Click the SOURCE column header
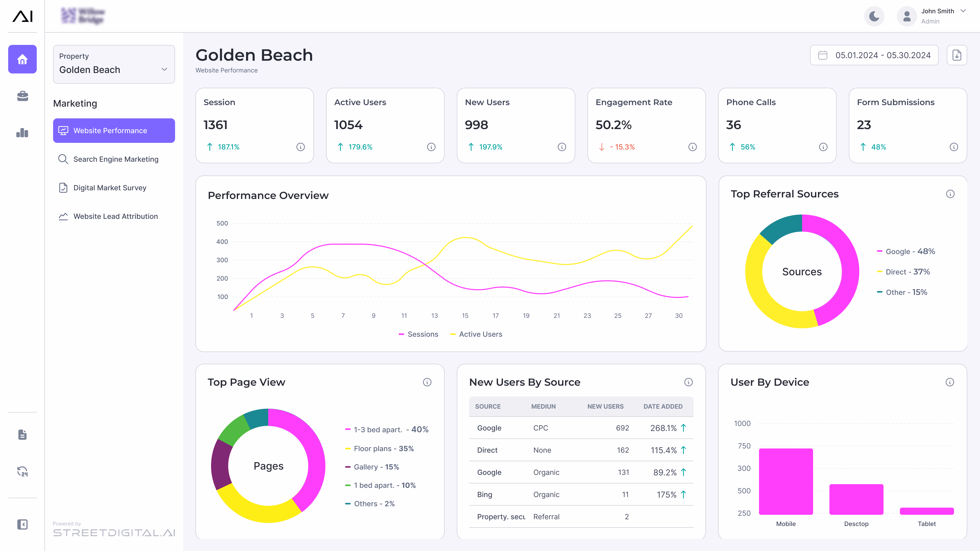Viewport: 980px width, 551px height. pyautogui.click(x=488, y=407)
